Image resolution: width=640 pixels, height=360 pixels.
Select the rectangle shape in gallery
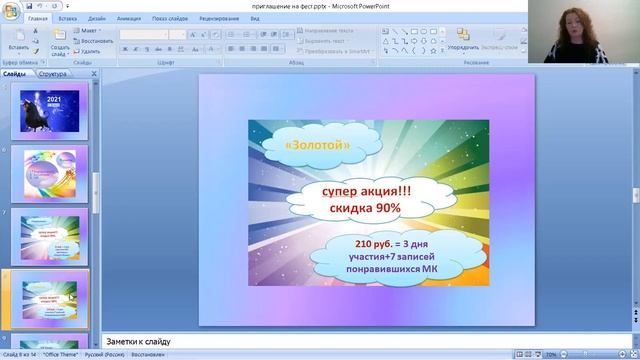click(x=414, y=31)
